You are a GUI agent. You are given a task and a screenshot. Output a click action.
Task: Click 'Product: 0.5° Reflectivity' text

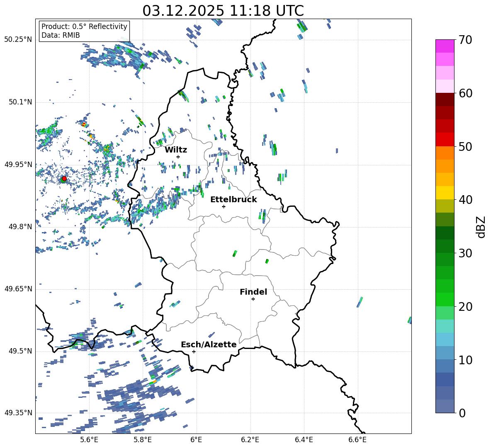84,27
